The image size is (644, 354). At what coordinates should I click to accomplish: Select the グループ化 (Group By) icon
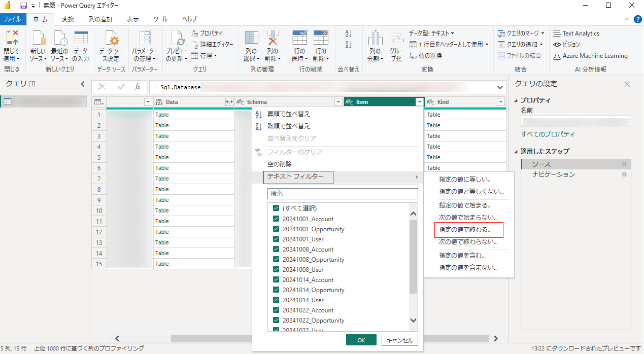396,39
